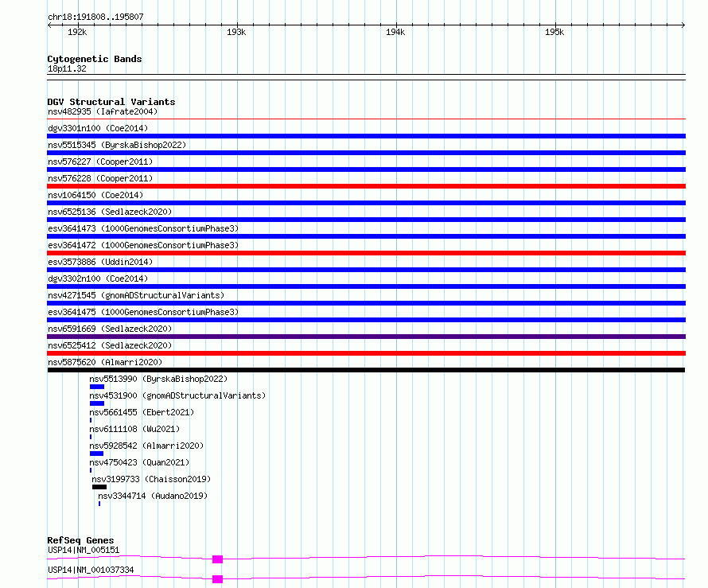Click the USP14|NM_005151 exon box
This screenshot has width=708, height=588.
218,559
